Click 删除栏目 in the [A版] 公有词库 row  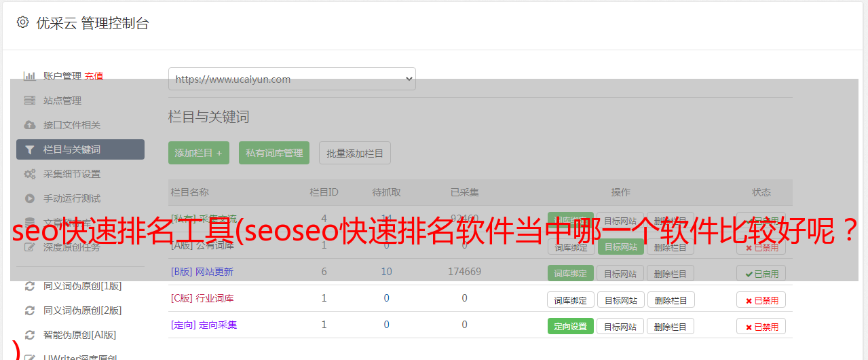click(671, 247)
